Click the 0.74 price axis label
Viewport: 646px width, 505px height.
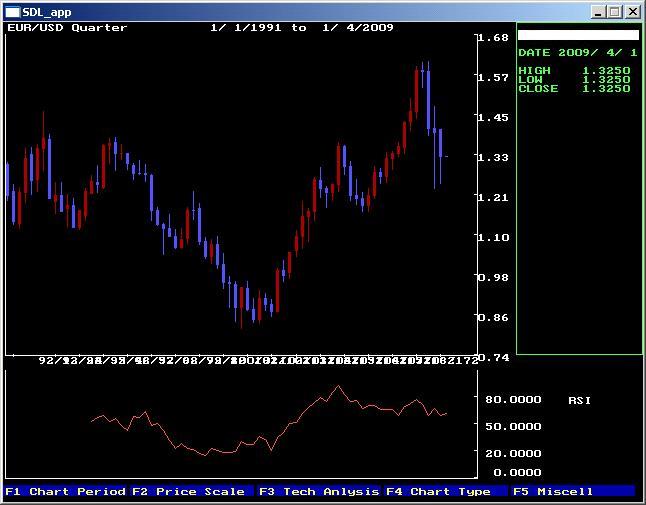494,357
